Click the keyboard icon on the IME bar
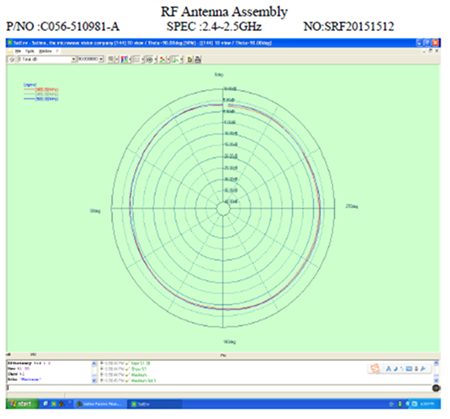Image resolution: width=450 pixels, height=419 pixels. [x=409, y=369]
